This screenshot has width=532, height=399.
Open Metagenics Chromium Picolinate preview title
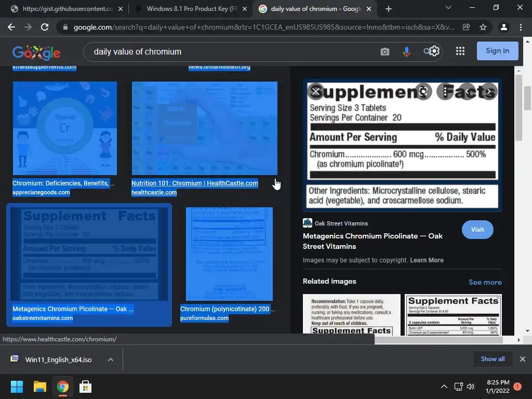coord(373,241)
